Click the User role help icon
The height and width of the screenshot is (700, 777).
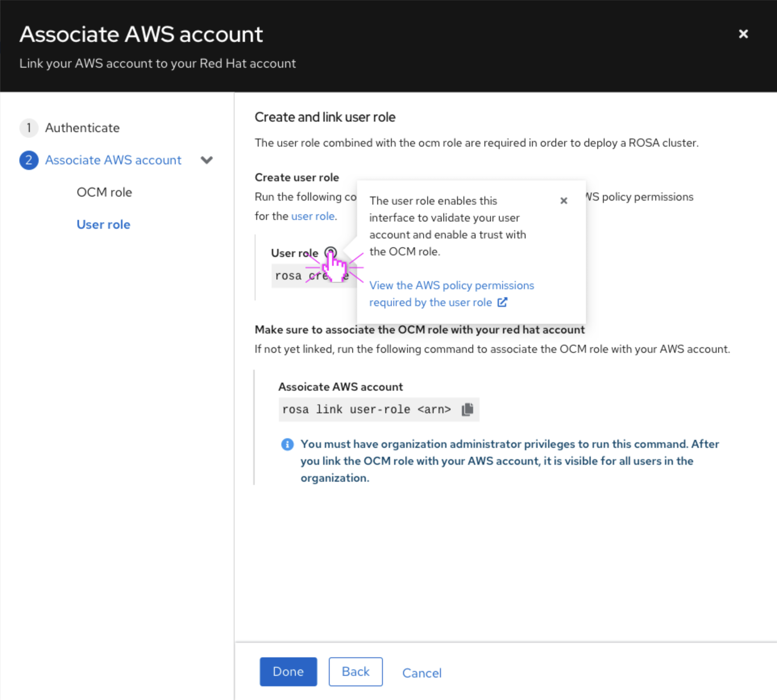(x=330, y=253)
